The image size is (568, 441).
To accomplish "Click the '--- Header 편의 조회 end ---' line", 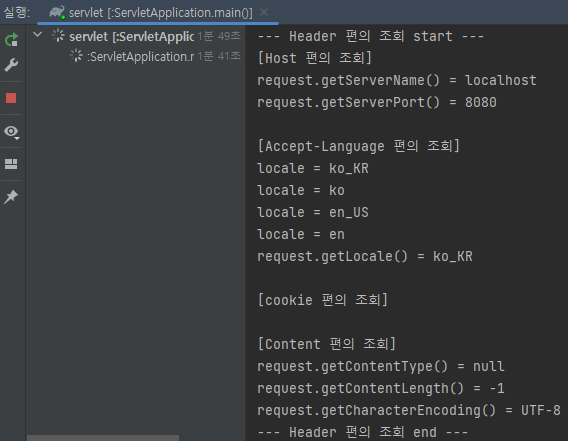I will point(362,432).
